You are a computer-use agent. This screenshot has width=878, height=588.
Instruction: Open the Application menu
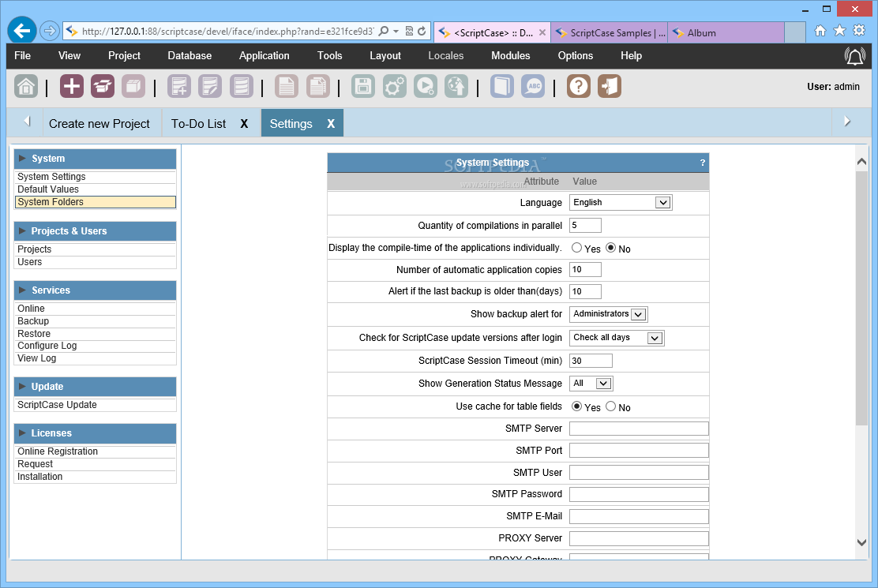[x=265, y=56]
